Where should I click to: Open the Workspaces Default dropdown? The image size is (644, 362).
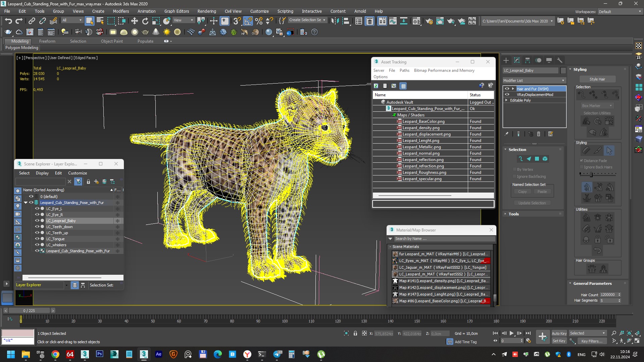coord(620,11)
